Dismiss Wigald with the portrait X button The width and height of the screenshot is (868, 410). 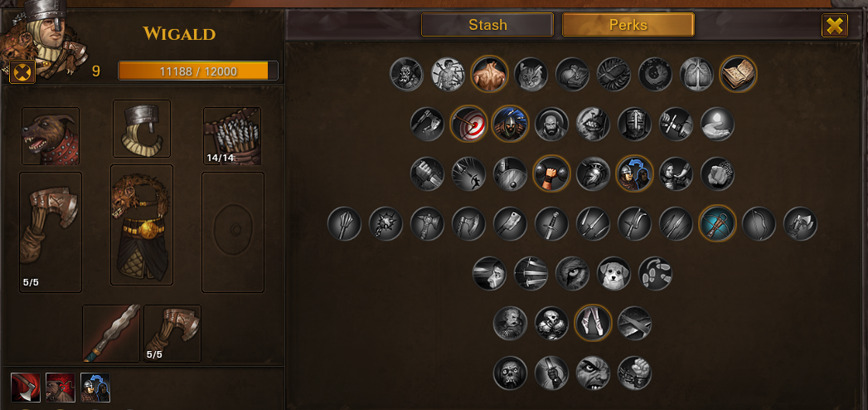pos(22,71)
